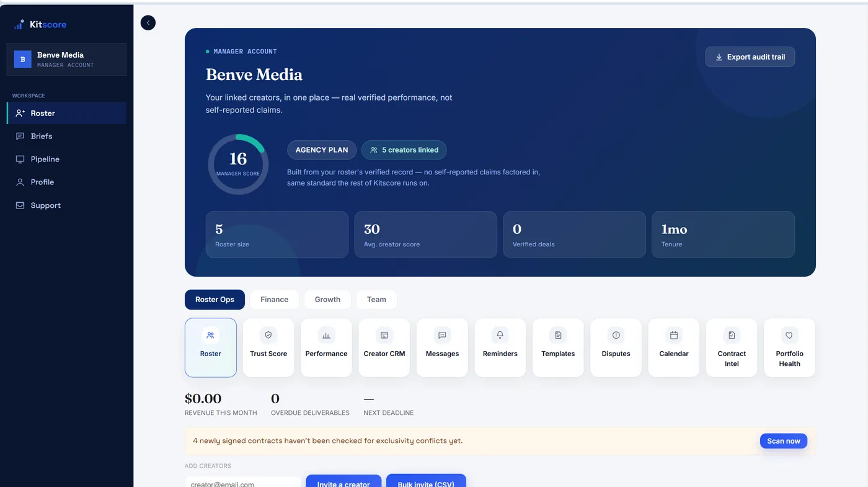This screenshot has height=487, width=868.
Task: Select the Benve Media account switcher
Action: pyautogui.click(x=66, y=60)
